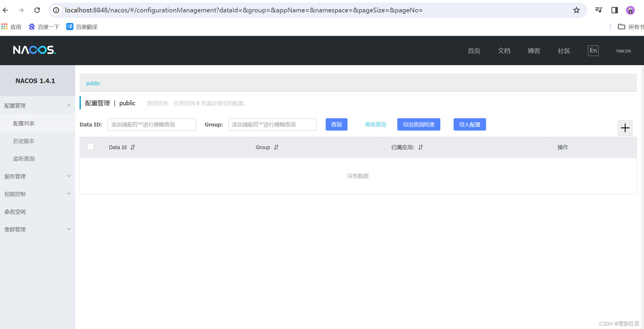
Task: Sort by 归属应用 column icon
Action: [x=421, y=147]
